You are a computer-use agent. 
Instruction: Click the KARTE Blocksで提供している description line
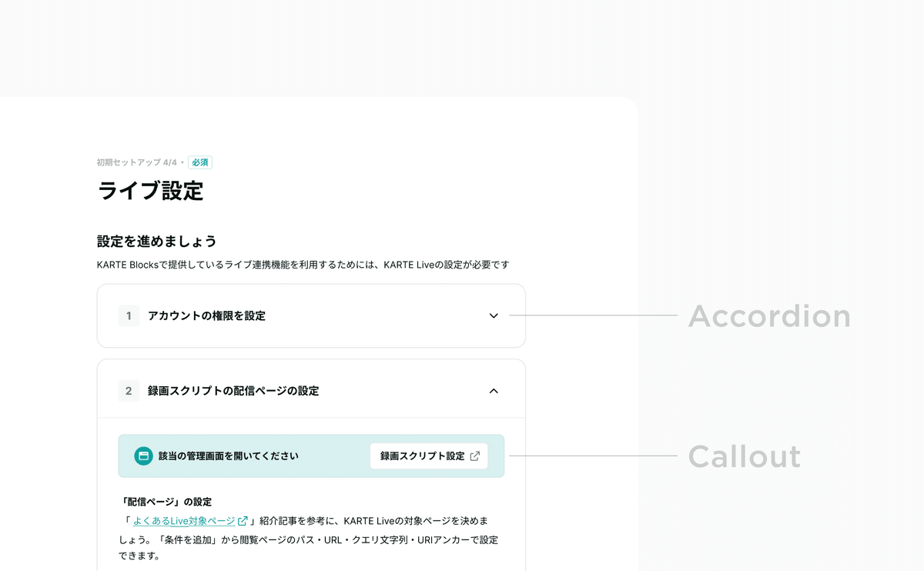(x=303, y=265)
